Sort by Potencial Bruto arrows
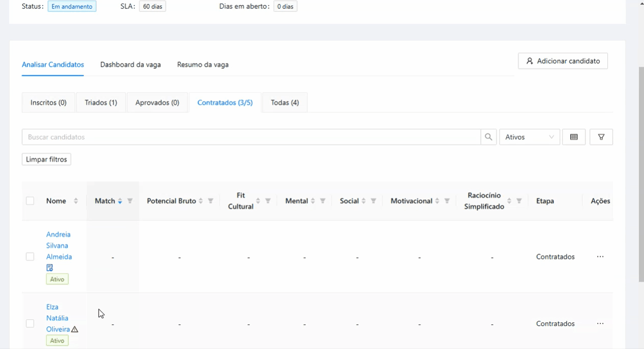The height and width of the screenshot is (349, 644). tap(201, 201)
